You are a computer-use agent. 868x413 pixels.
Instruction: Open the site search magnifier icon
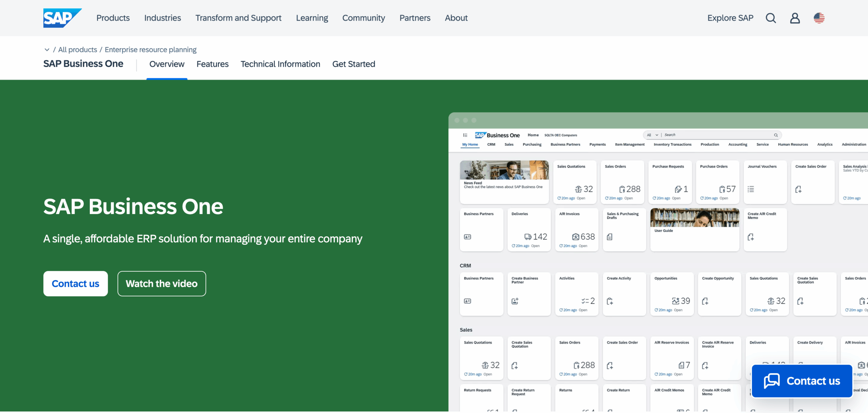[x=771, y=18]
